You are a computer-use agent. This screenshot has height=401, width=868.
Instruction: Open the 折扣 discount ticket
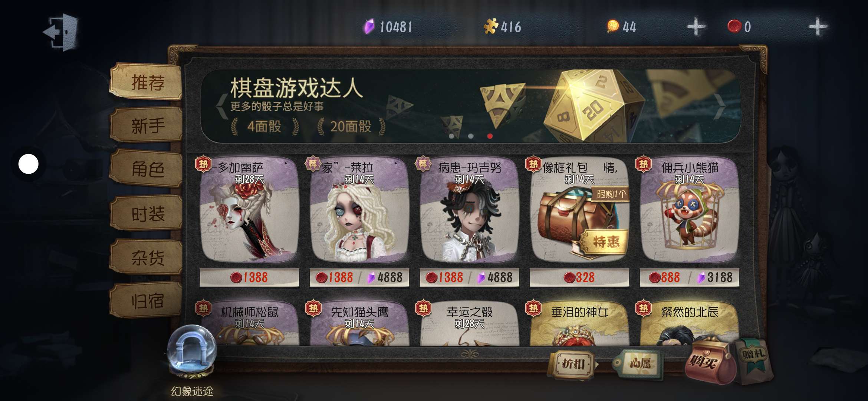click(573, 363)
